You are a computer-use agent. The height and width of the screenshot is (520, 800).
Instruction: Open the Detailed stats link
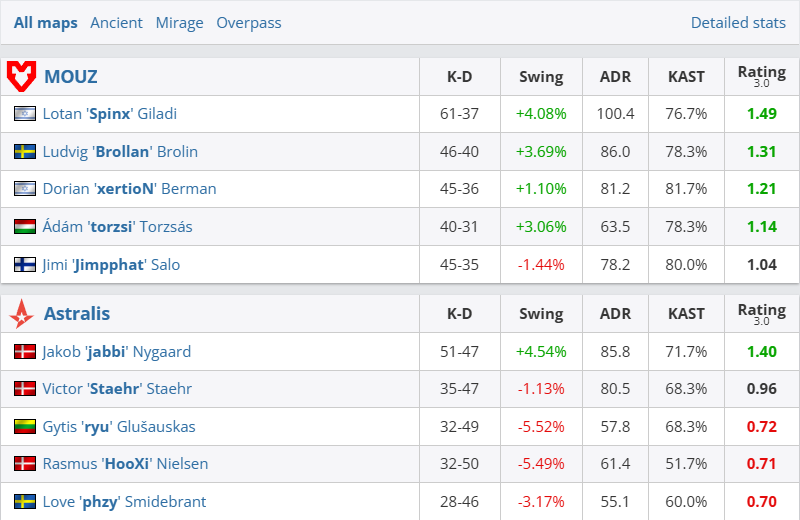(738, 22)
